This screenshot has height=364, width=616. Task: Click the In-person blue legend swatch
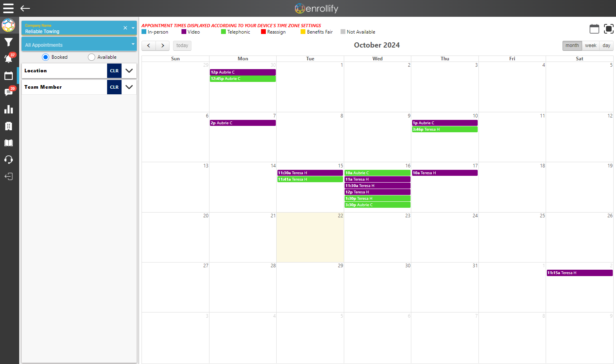point(144,32)
